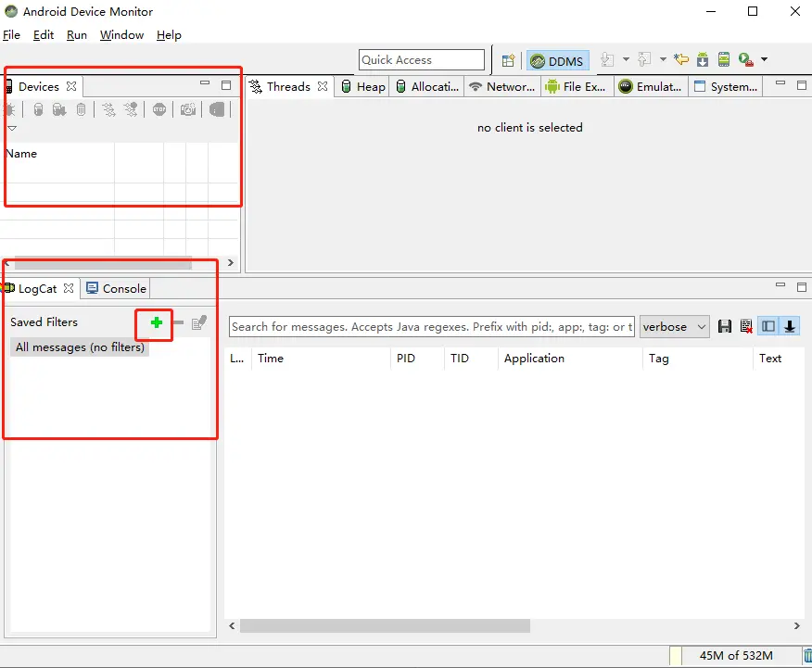Click the Tag column header

[x=698, y=358]
